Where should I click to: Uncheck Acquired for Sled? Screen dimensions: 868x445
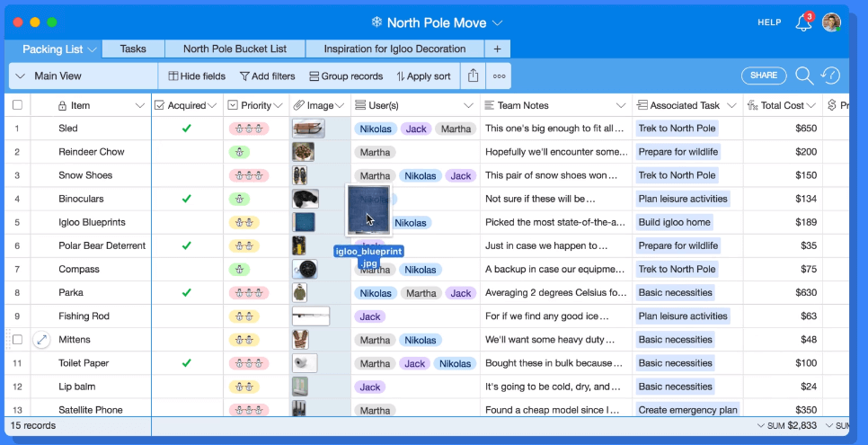pos(187,129)
